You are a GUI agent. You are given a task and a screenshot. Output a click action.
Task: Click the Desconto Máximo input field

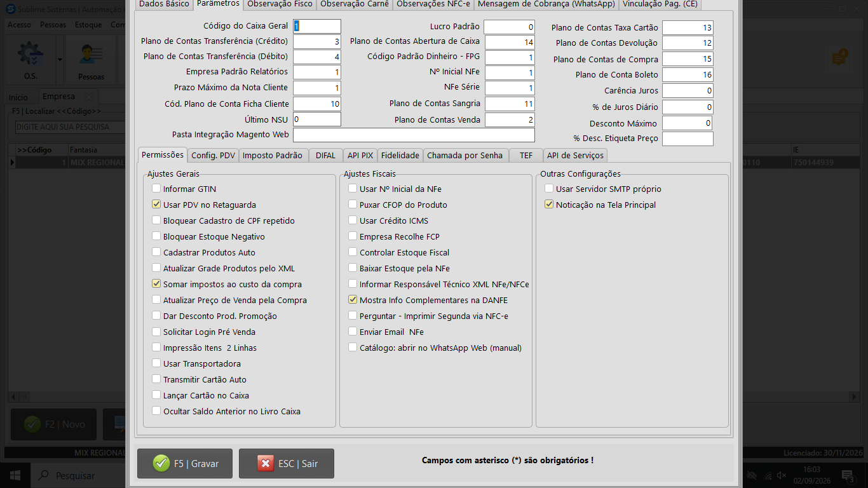point(688,123)
